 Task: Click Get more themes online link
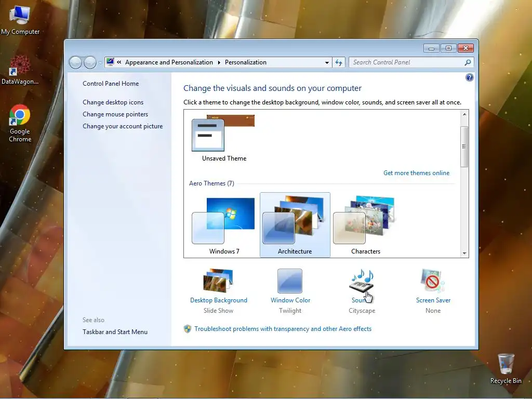click(x=416, y=172)
